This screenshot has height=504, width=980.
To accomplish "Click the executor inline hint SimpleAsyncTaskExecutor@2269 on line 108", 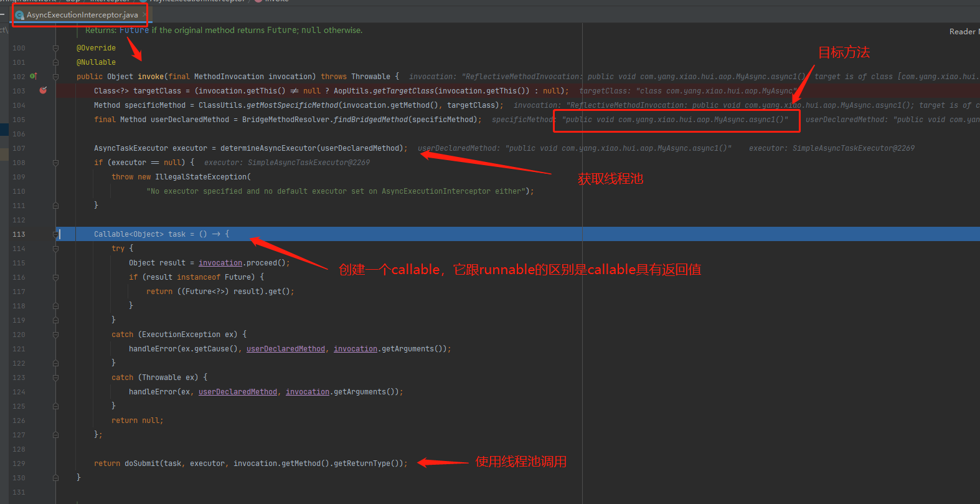I will pos(287,163).
